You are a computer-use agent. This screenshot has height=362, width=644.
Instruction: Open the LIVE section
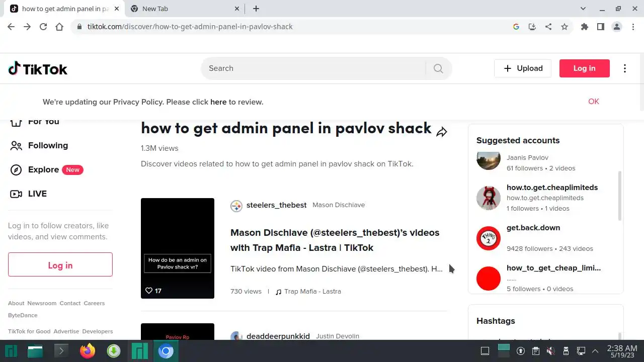(37, 194)
